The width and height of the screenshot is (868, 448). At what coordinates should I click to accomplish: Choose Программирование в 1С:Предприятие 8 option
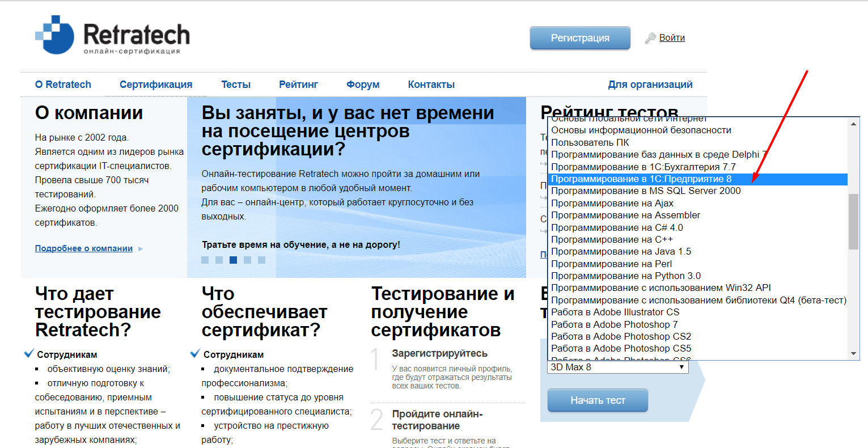(x=641, y=179)
